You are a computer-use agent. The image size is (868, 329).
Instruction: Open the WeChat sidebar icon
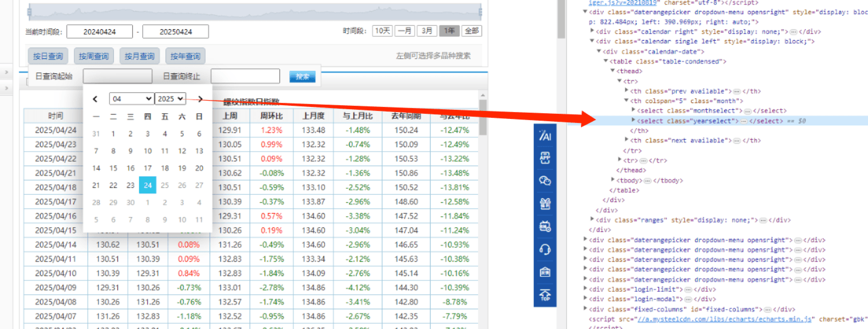tap(545, 181)
